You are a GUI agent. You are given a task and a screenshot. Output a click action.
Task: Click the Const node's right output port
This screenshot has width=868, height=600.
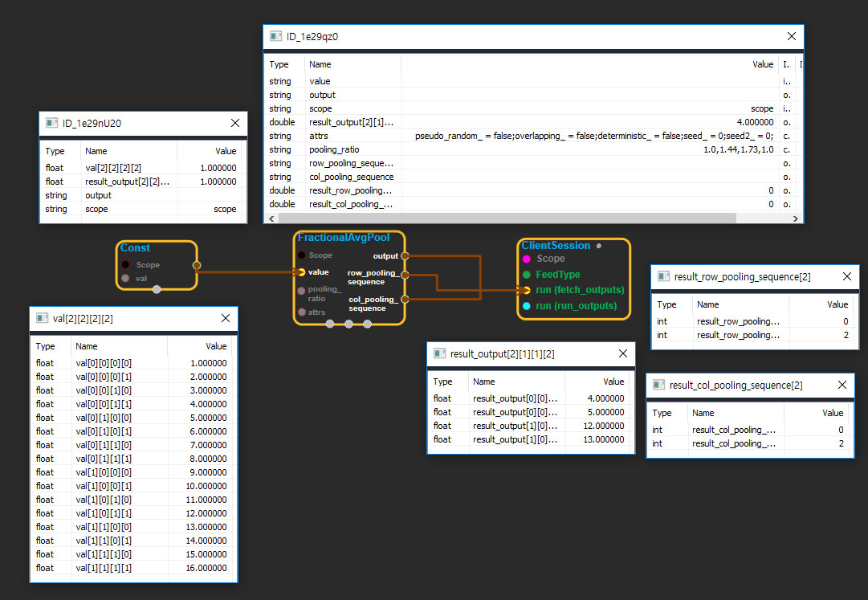click(197, 264)
